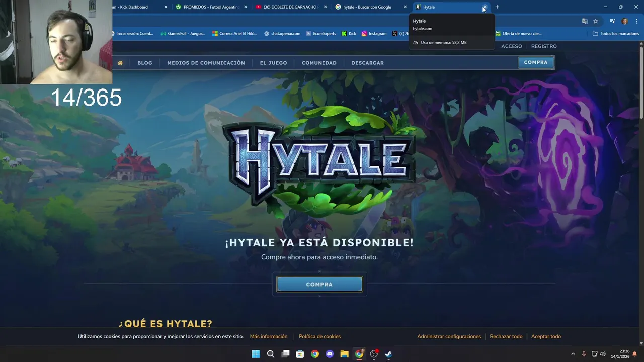
Task: Open the Google Translate page icon
Action: point(585,21)
